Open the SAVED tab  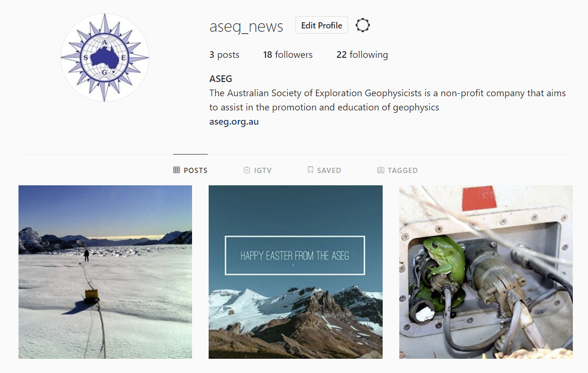(324, 170)
